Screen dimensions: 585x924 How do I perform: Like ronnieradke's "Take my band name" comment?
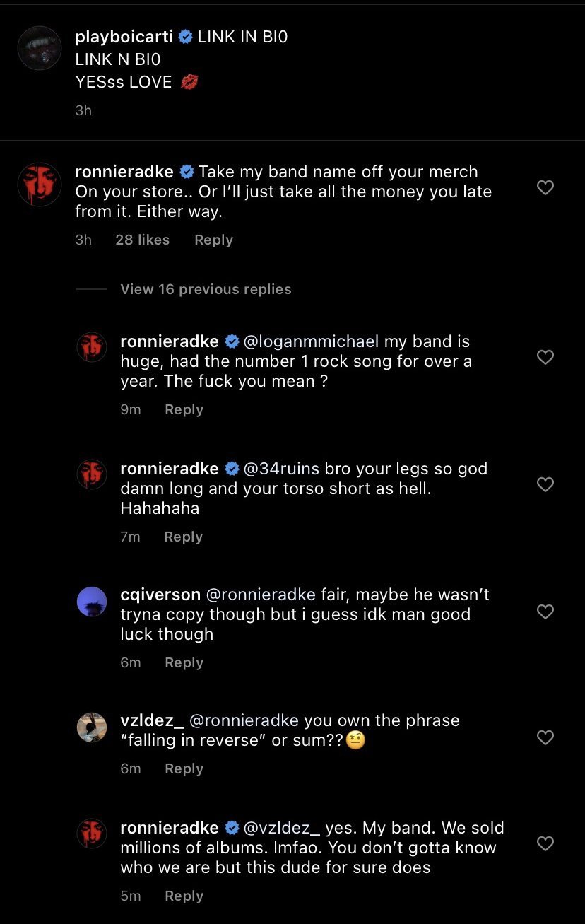[545, 187]
